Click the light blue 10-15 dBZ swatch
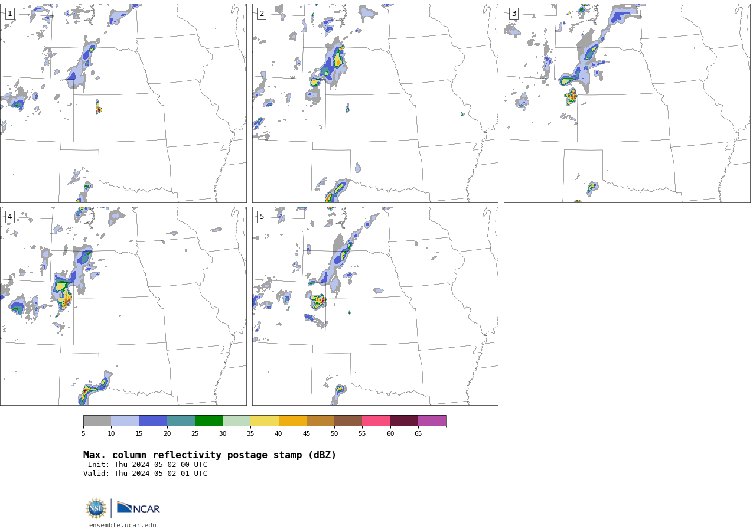Image resolution: width=756 pixels, height=532 pixels. click(x=125, y=421)
